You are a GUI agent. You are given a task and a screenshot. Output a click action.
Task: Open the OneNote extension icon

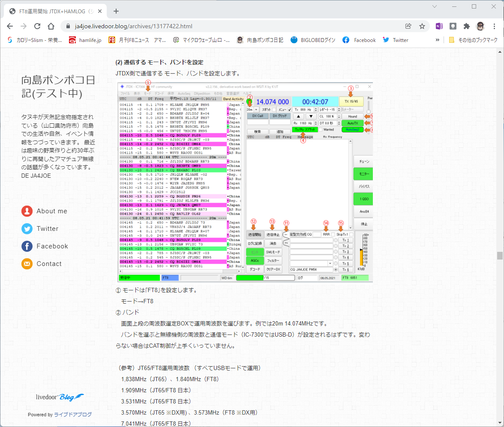[439, 27]
